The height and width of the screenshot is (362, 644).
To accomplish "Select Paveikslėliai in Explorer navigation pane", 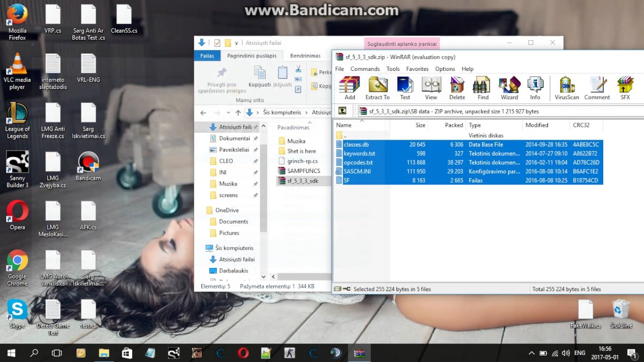I will [234, 150].
